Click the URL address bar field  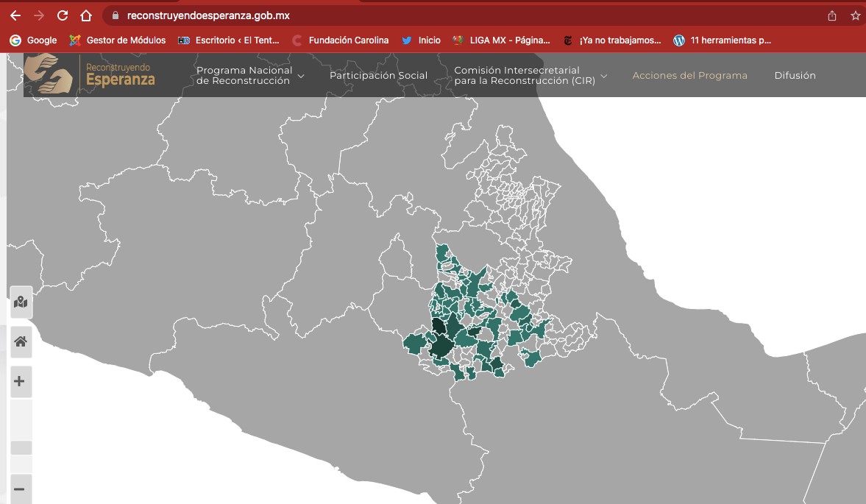[x=441, y=15]
